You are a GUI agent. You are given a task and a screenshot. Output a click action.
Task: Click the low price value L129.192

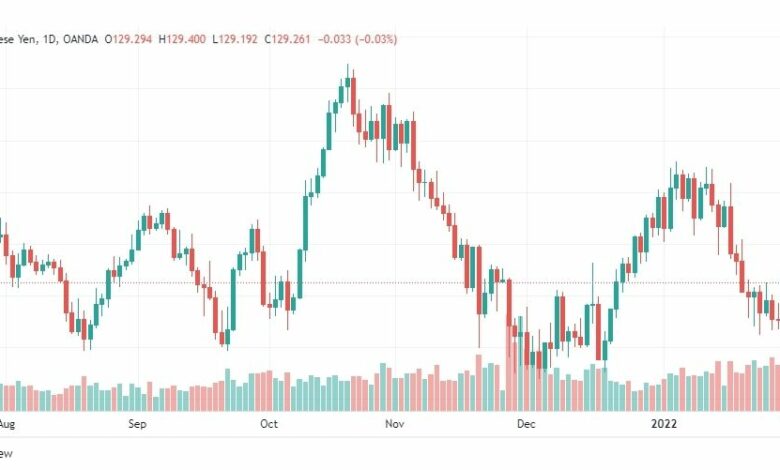(x=235, y=39)
